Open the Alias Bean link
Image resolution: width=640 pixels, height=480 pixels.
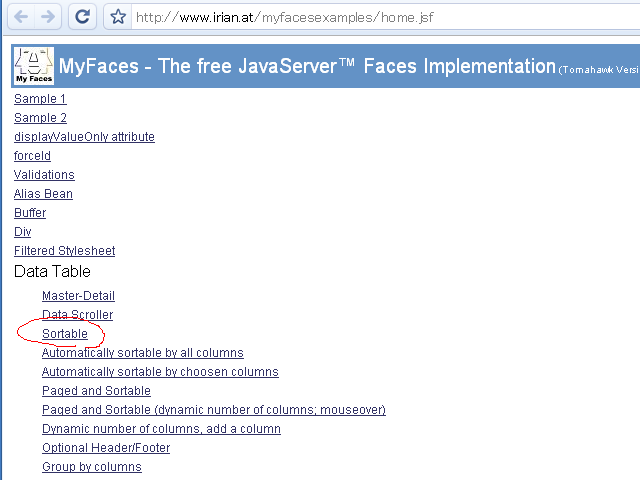[x=43, y=194]
